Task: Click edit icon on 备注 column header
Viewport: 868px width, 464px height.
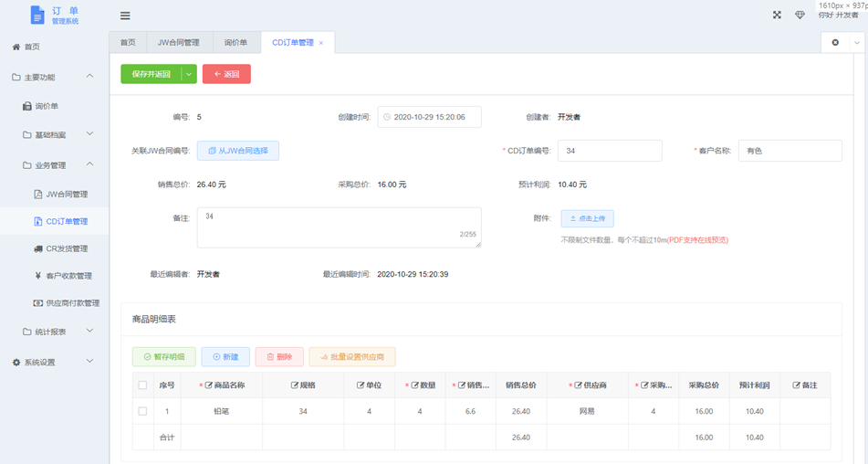Action: [796, 385]
